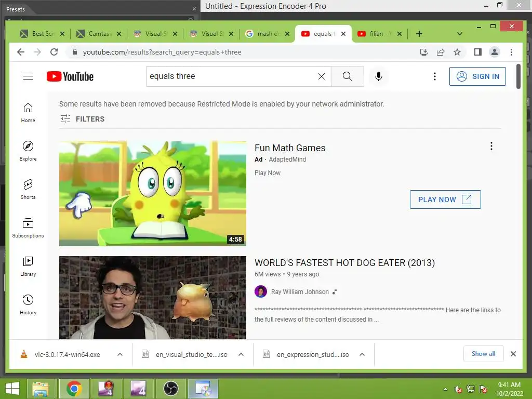532x399 pixels.
Task: Open the Chrome profile avatar
Action: pos(495,52)
